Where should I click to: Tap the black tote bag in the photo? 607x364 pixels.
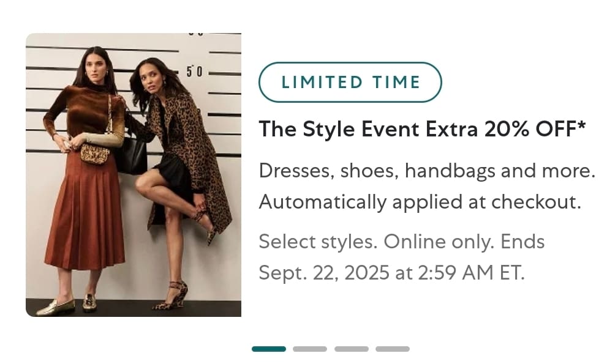[x=132, y=155]
